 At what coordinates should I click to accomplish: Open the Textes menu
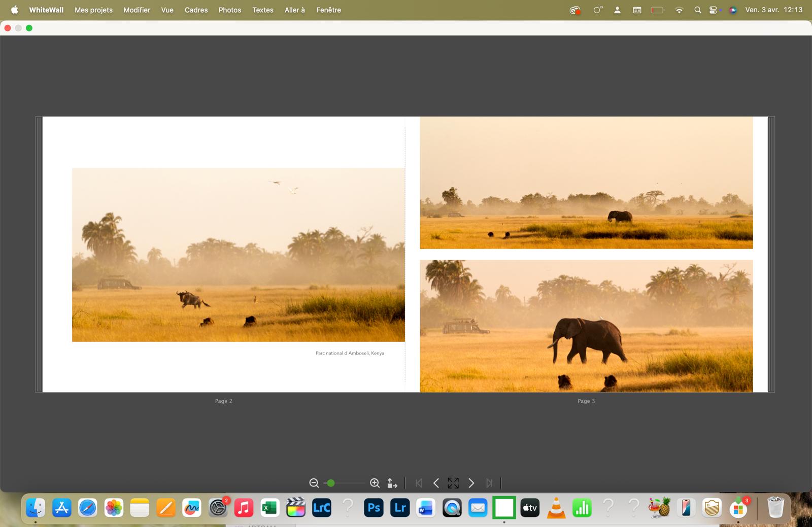coord(262,10)
